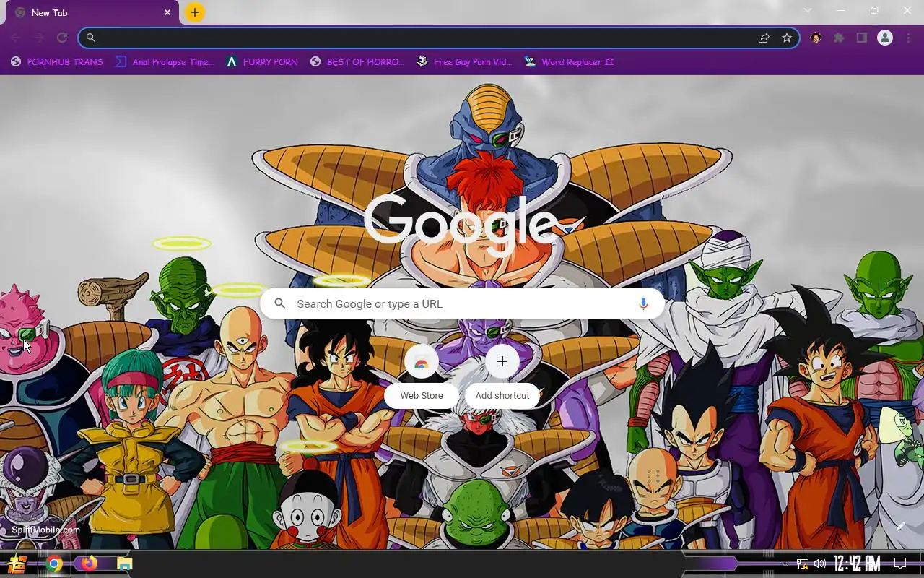Show hidden system tray icons
This screenshot has height=578, width=924.
785,564
